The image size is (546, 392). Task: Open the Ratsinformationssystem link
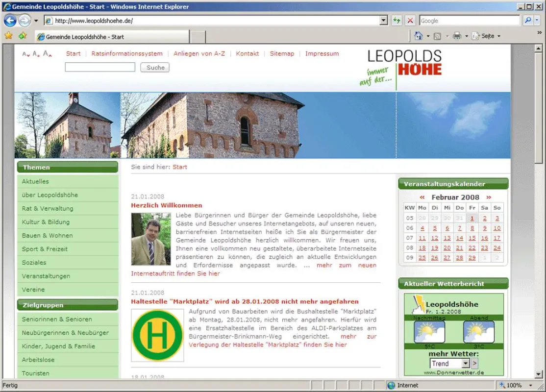[x=127, y=53]
